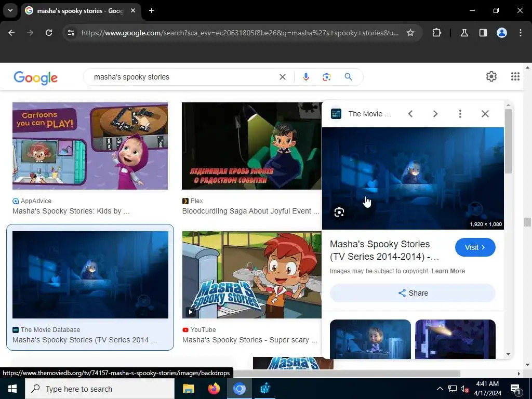
Task: Open a new browser tab
Action: click(152, 10)
